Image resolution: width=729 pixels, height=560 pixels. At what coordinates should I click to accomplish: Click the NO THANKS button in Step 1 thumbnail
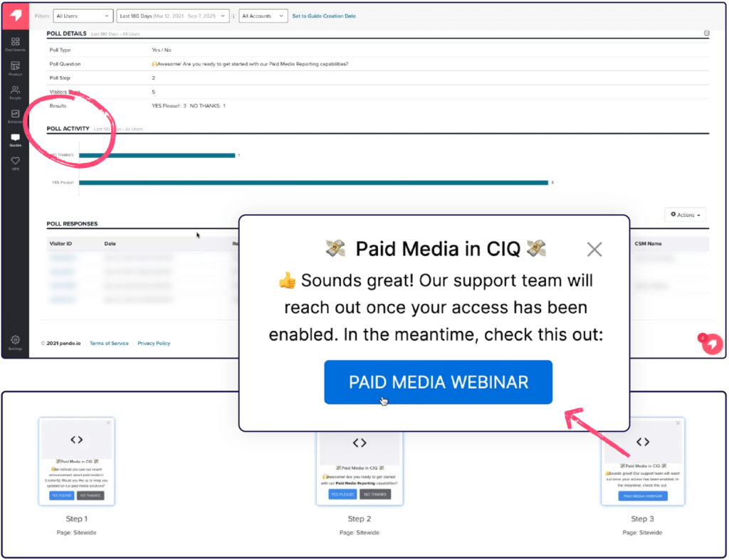[x=90, y=495]
